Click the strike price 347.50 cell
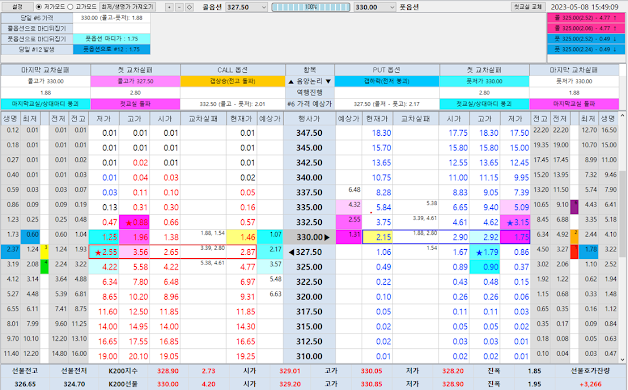 310,133
